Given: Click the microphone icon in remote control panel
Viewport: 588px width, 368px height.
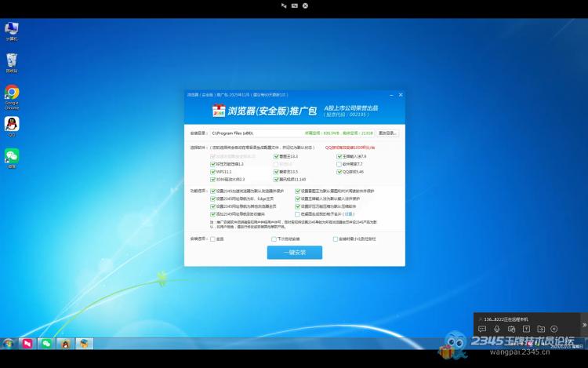Looking at the screenshot, I should click(497, 329).
